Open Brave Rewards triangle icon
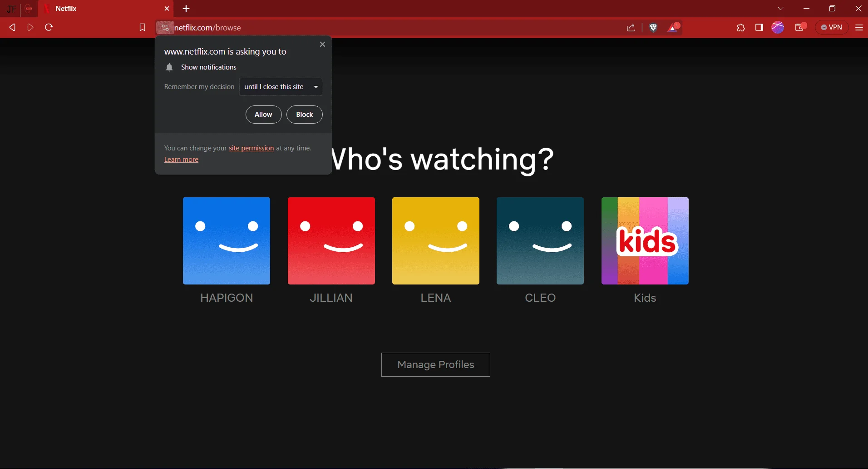The height and width of the screenshot is (469, 868). [x=674, y=28]
